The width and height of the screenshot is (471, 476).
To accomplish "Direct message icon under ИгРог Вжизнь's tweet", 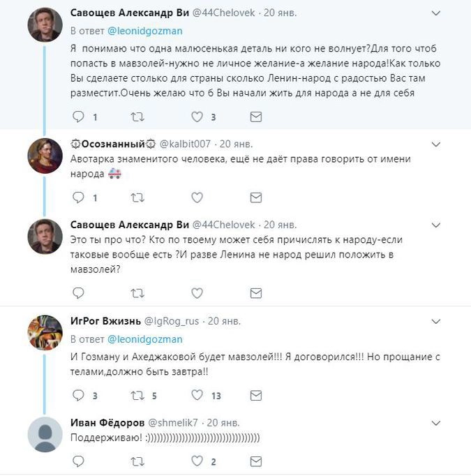I will click(257, 396).
